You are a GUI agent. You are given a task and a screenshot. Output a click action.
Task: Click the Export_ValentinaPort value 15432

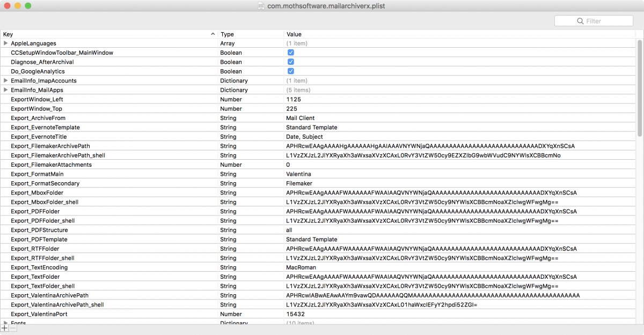[x=295, y=314]
